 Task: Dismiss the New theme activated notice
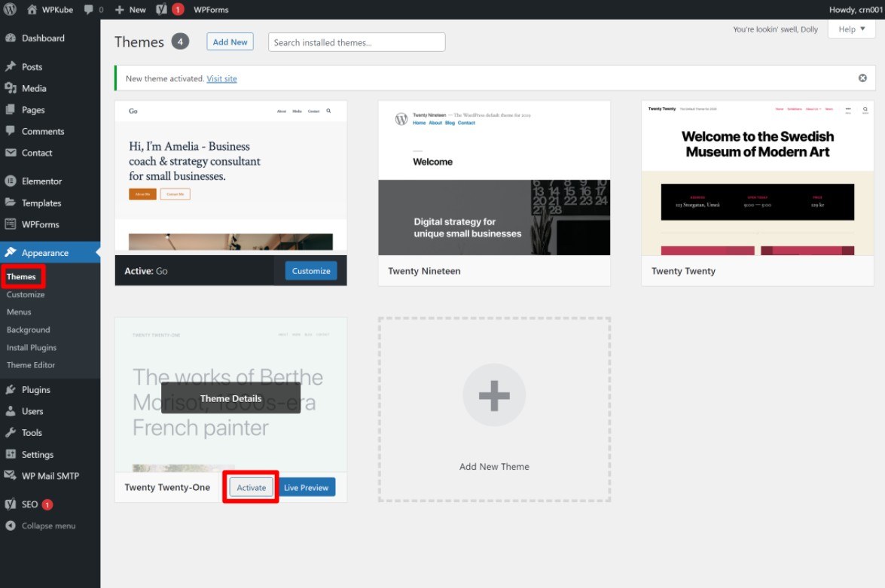[862, 78]
